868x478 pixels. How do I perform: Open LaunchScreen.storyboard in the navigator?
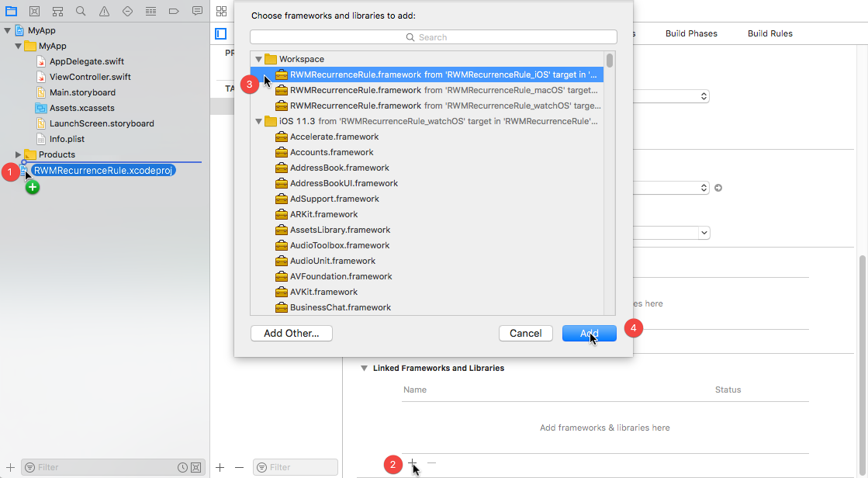[x=102, y=123]
